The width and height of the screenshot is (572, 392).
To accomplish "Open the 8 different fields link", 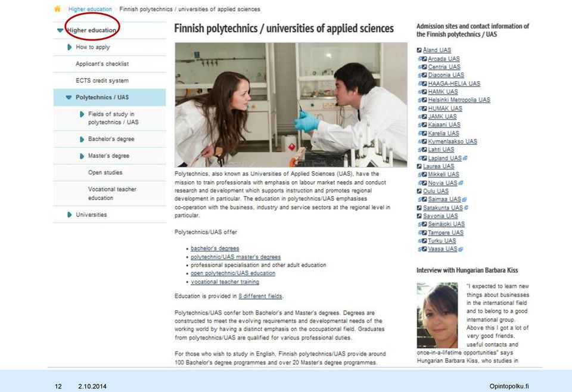I will (x=260, y=296).
